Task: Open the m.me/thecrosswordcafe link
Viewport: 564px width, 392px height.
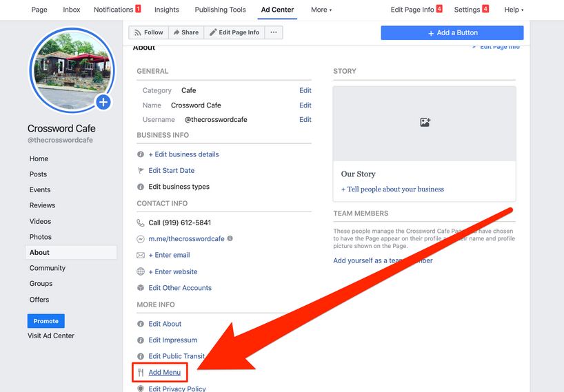Action: click(186, 239)
